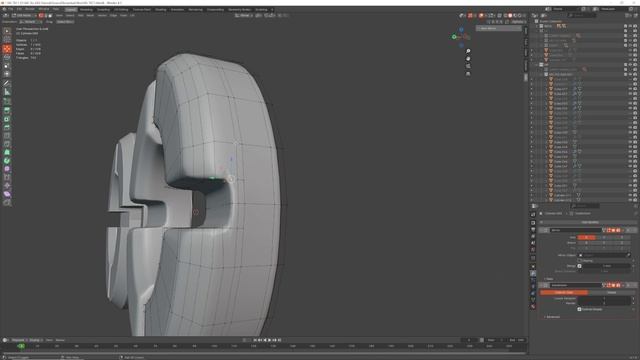640x360 pixels.
Task: Enable face select mode
Action: coord(50,16)
